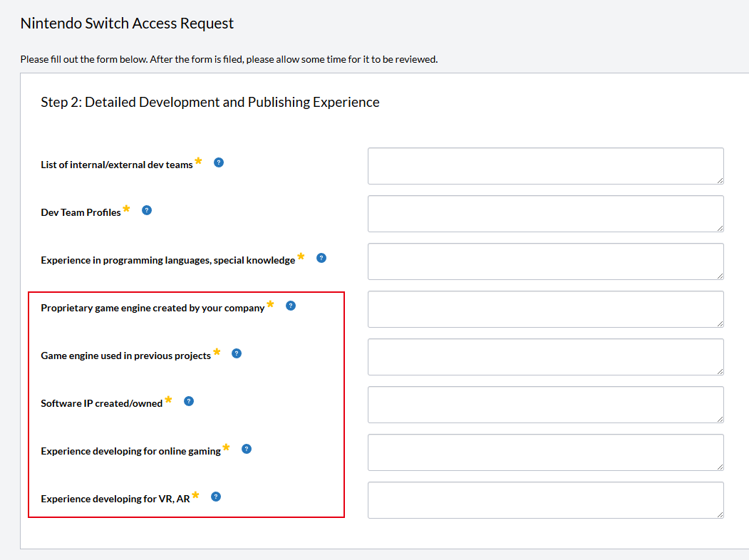Open help icon for programming languages experience
Viewport: 749px width, 560px height.
[321, 259]
